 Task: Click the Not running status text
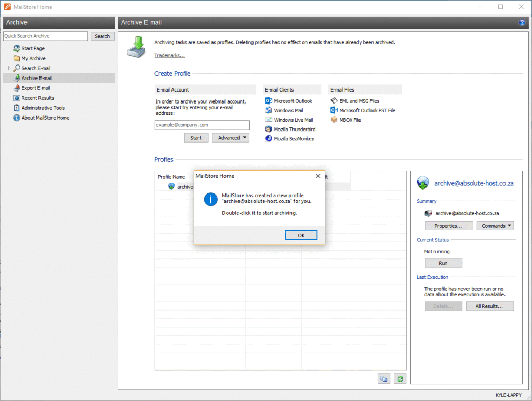coord(437,251)
